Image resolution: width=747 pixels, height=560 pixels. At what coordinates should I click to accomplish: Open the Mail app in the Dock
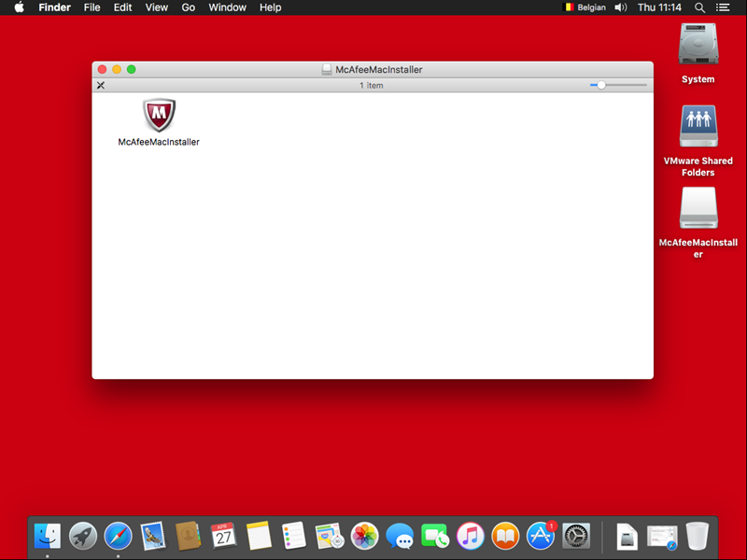coord(153,535)
